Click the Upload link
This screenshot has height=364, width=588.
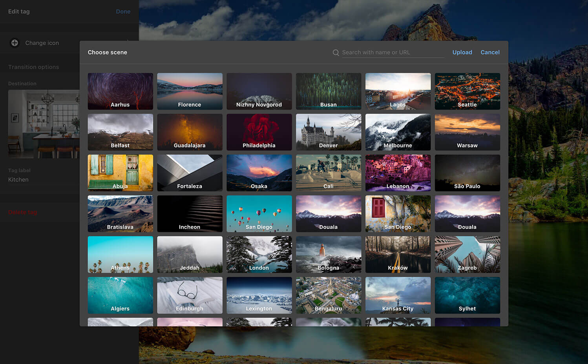[x=462, y=52]
